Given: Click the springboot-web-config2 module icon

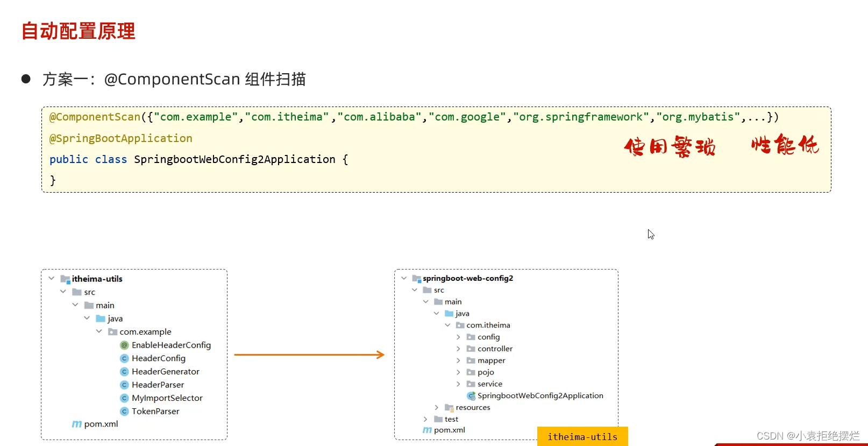Looking at the screenshot, I should (416, 279).
